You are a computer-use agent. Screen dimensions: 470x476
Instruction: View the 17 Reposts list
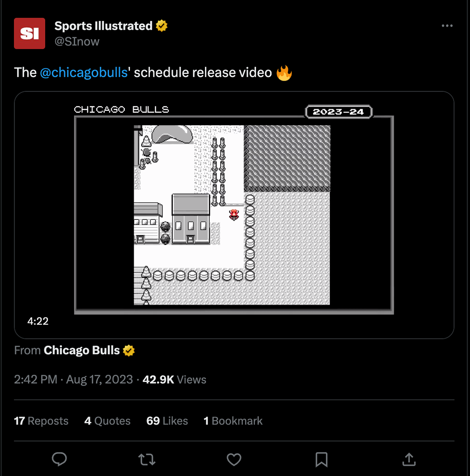41,421
